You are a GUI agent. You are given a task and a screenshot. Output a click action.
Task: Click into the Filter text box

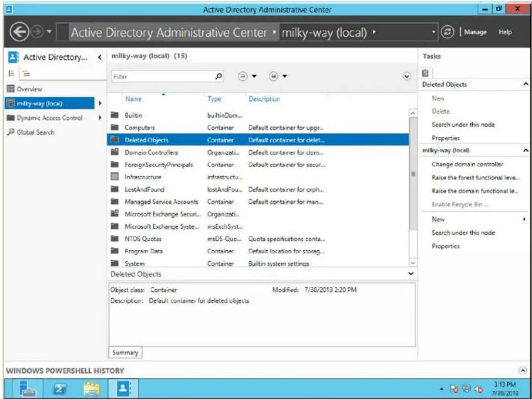coord(162,77)
